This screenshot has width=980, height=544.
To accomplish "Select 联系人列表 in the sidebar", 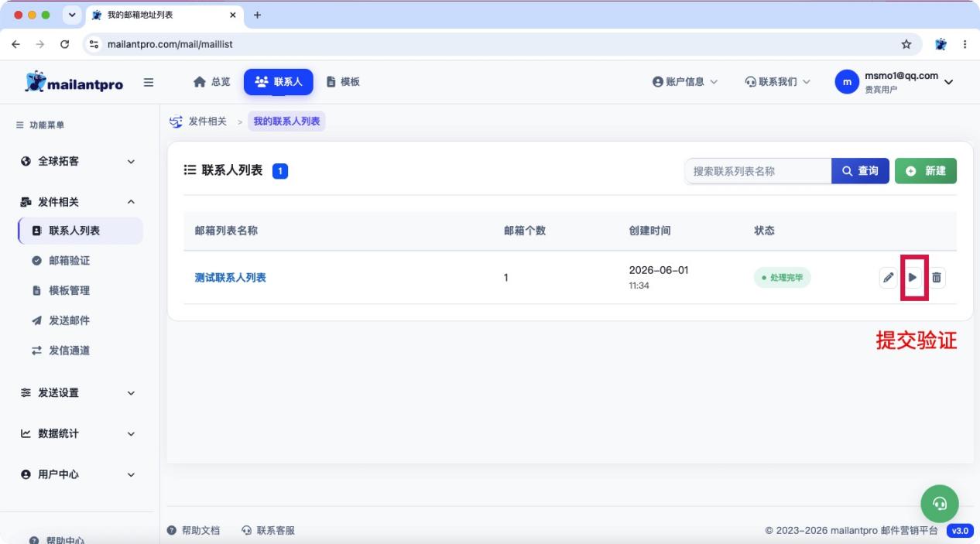I will [81, 231].
